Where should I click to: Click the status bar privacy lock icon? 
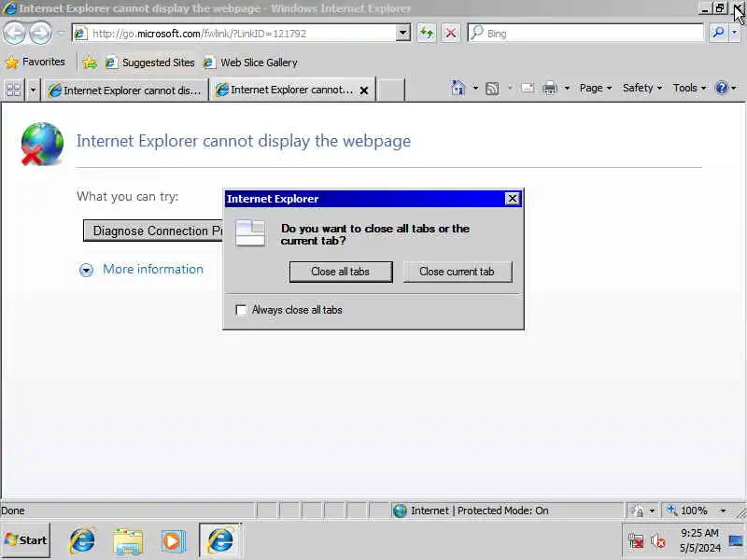(x=638, y=511)
